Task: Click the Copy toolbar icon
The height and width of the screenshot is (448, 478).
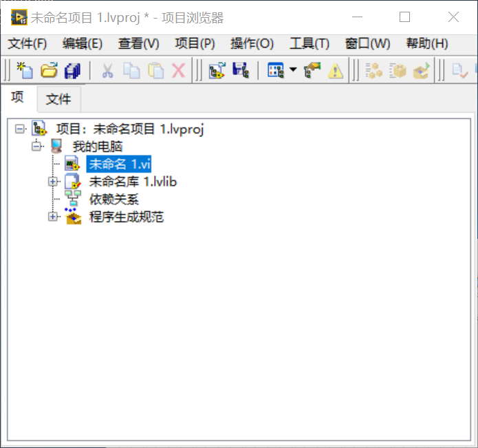Action: 131,70
